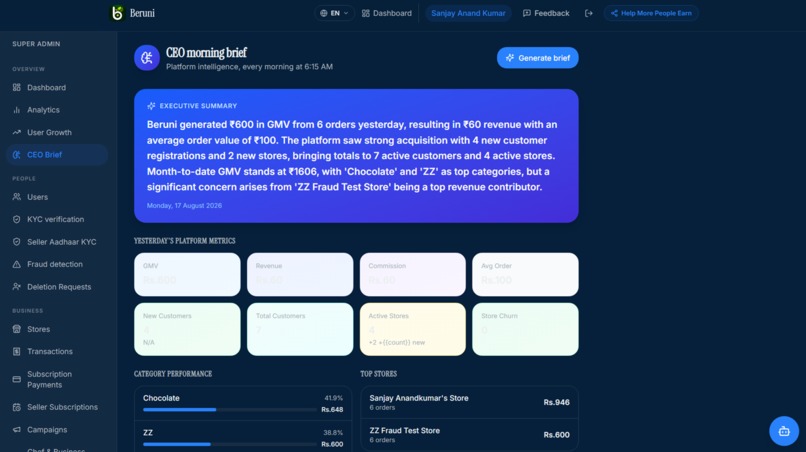This screenshot has height=452, width=806.
Task: Click the globe language icon
Action: coord(323,13)
